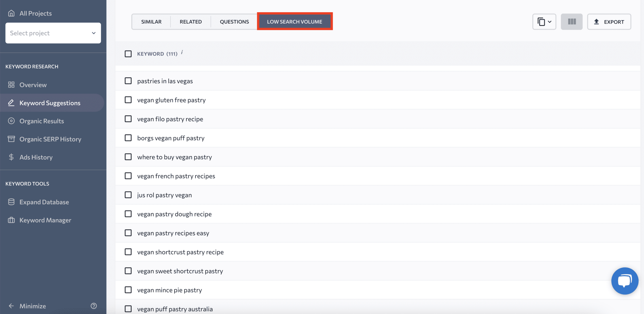
Task: Switch to the Questions tab
Action: click(x=234, y=21)
